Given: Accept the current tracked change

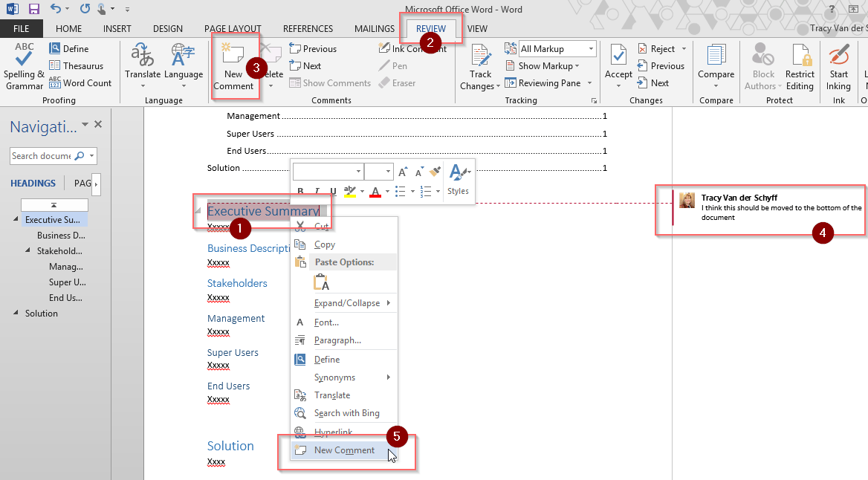Looking at the screenshot, I should (618, 63).
